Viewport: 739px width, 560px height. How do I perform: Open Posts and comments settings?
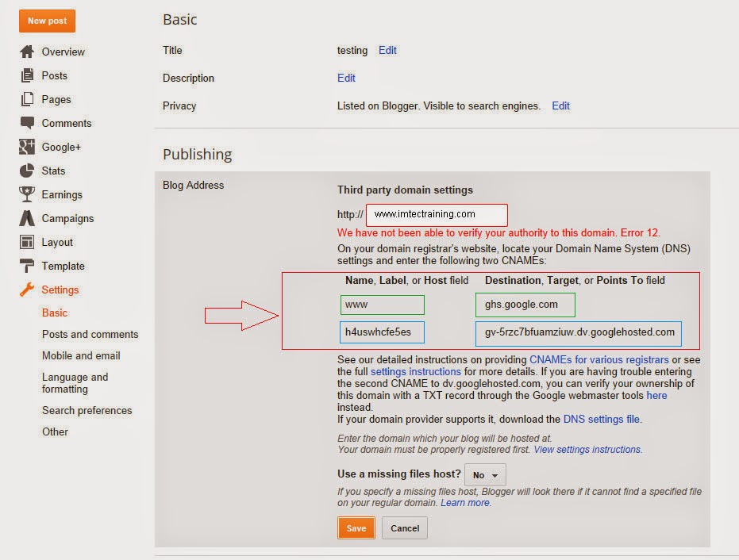tap(90, 334)
